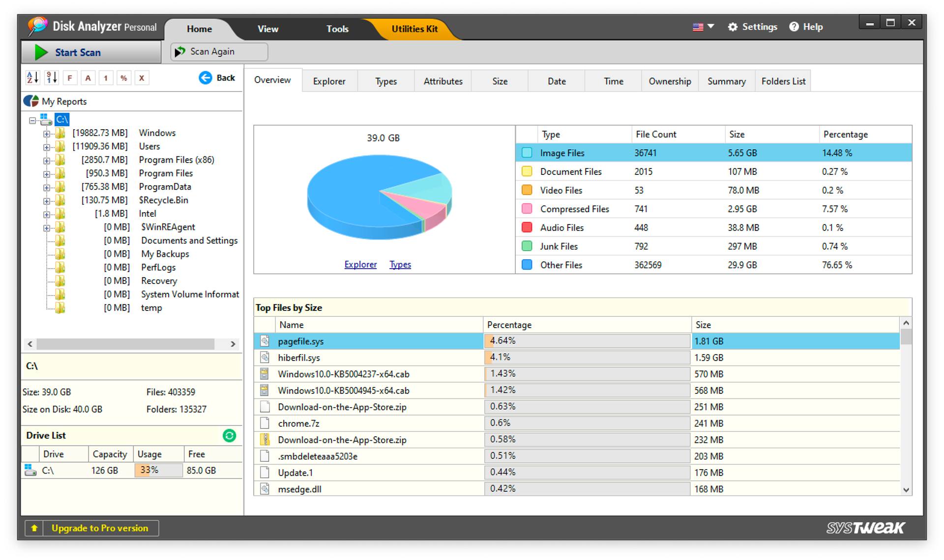
Task: Open the Tools ribbon tab
Action: click(337, 29)
